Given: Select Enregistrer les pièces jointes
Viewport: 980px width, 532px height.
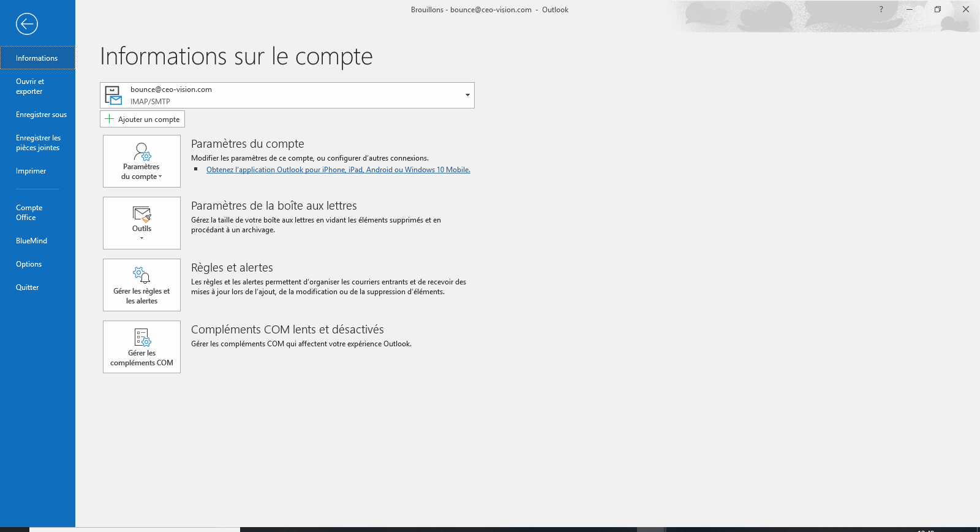Looking at the screenshot, I should [38, 143].
